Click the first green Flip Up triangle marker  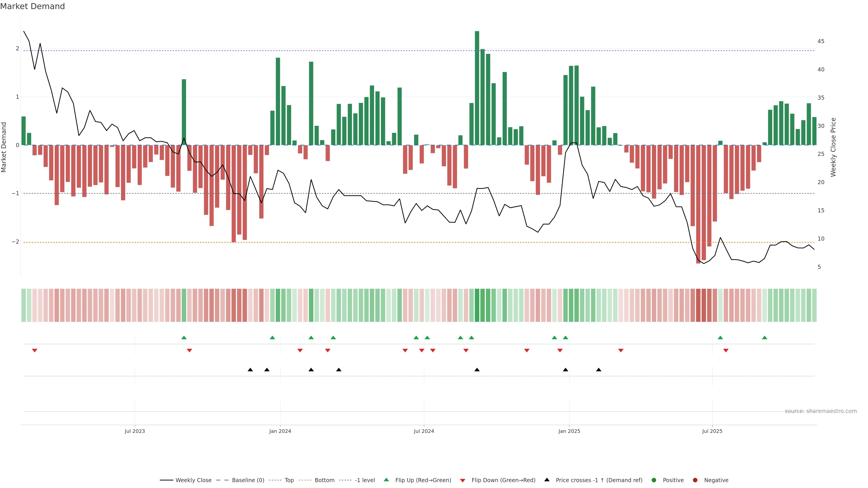184,338
